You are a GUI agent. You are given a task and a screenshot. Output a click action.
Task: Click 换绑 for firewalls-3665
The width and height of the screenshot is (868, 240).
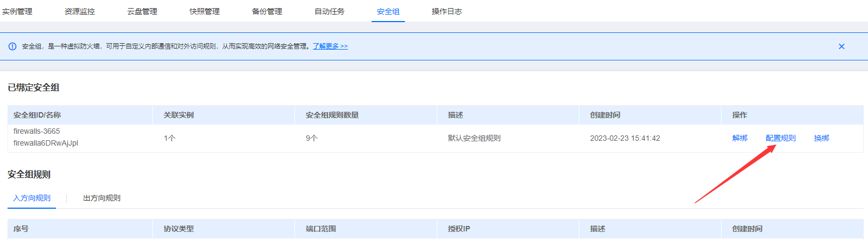click(822, 138)
